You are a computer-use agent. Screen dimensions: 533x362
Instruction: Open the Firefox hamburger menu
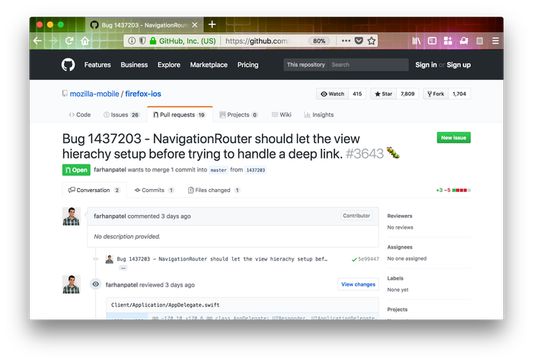[495, 41]
